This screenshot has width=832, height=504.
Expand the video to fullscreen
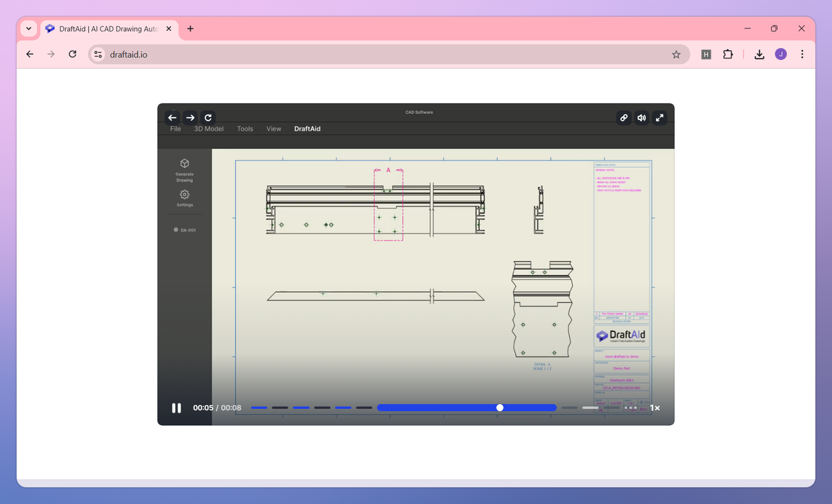tap(659, 118)
